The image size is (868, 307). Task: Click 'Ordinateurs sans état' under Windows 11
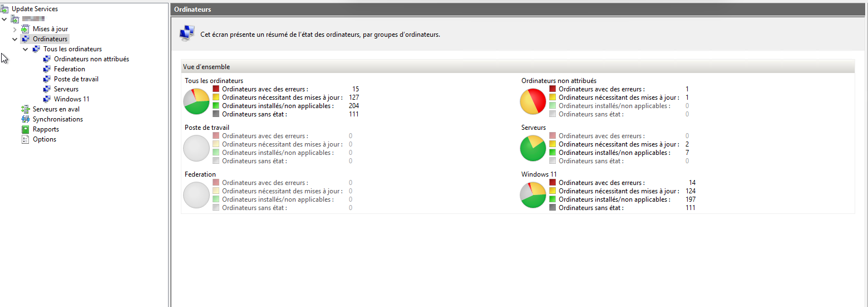click(x=591, y=208)
